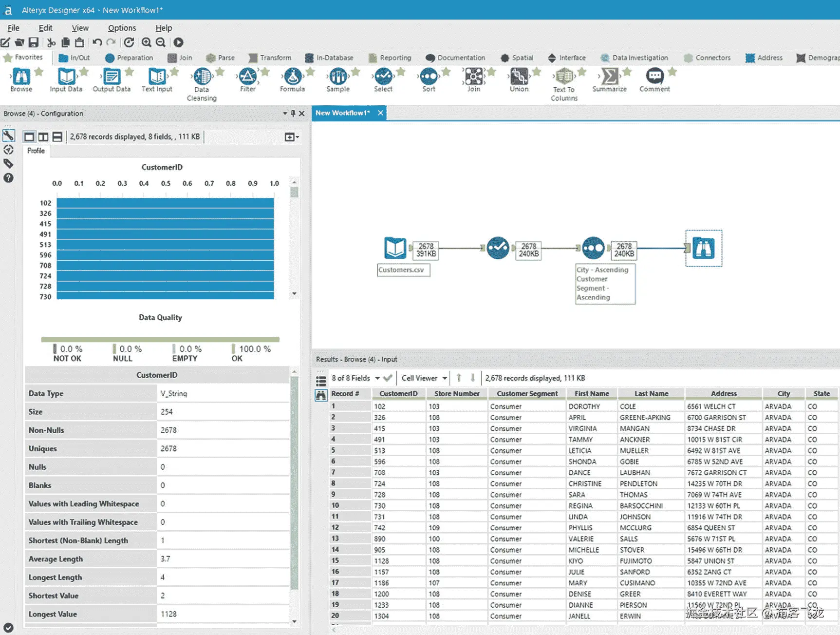Click the Browse binoculars tool on canvas
The width and height of the screenshot is (840, 635).
click(x=703, y=249)
